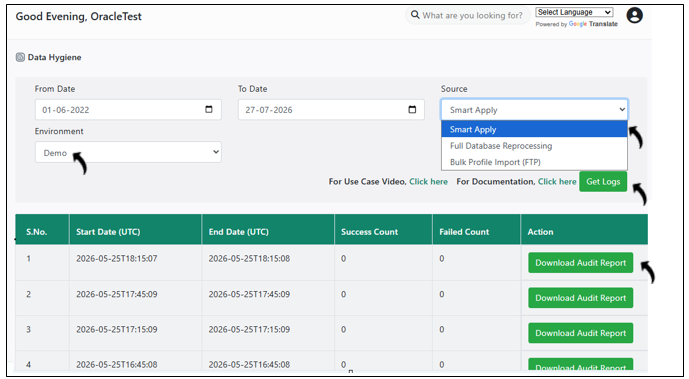Open the user profile avatar icon
Screen dimensions: 689x379
click(x=635, y=15)
